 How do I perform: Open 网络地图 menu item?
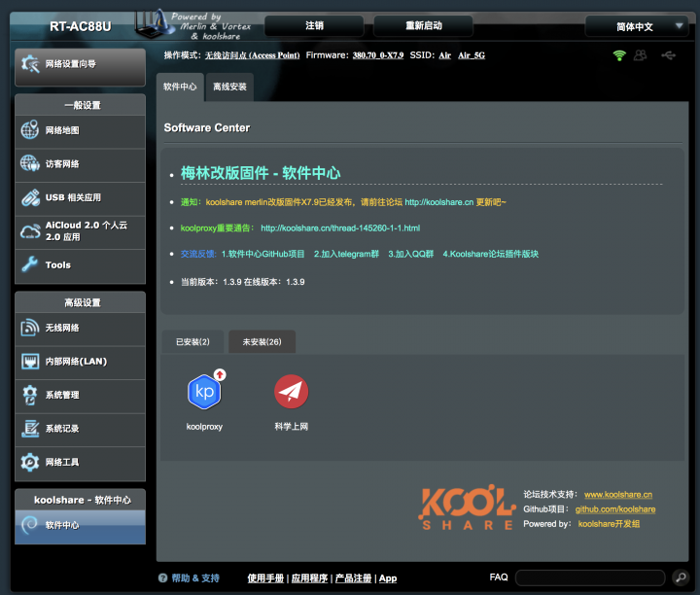click(81, 130)
